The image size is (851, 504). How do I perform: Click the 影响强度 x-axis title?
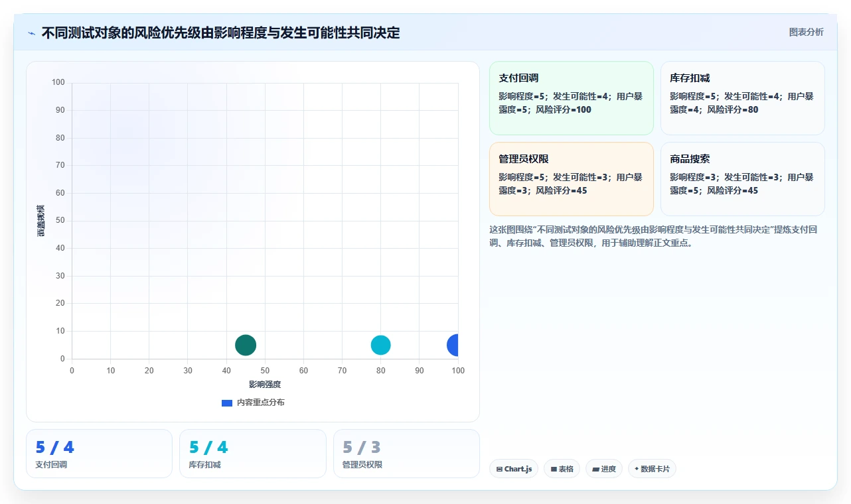(x=265, y=385)
